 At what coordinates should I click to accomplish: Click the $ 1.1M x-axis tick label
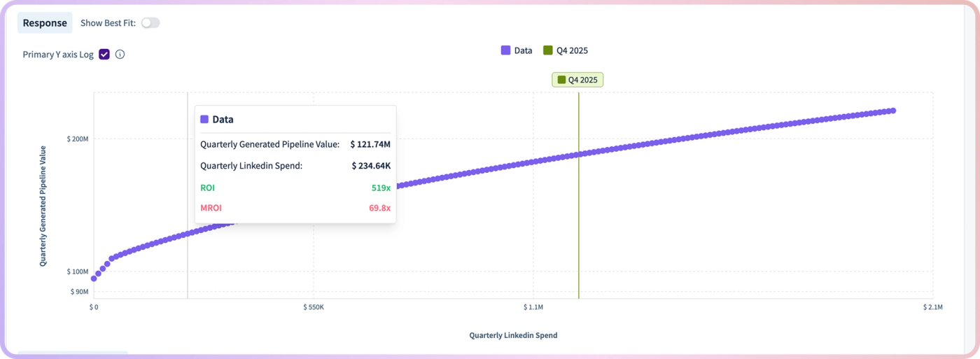533,307
